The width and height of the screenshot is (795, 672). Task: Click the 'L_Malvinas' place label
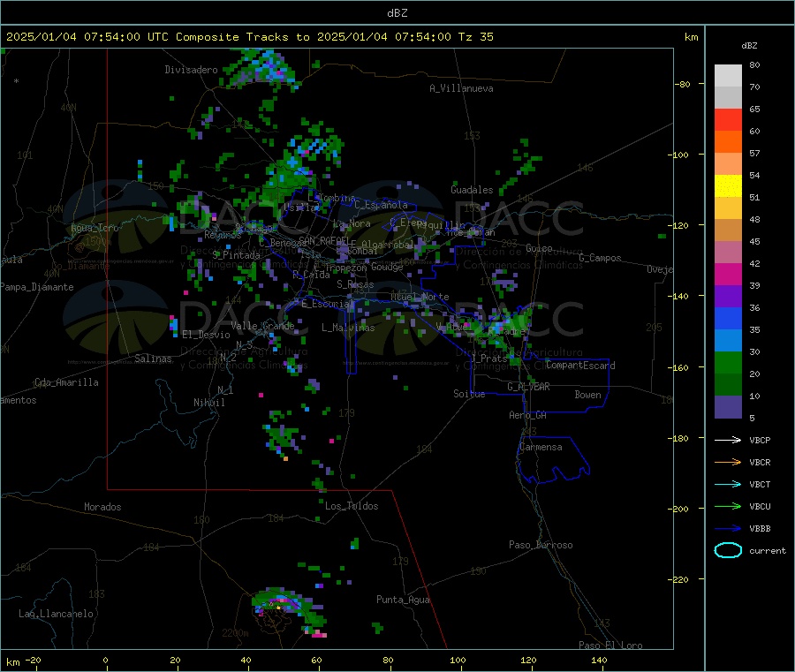pyautogui.click(x=348, y=328)
